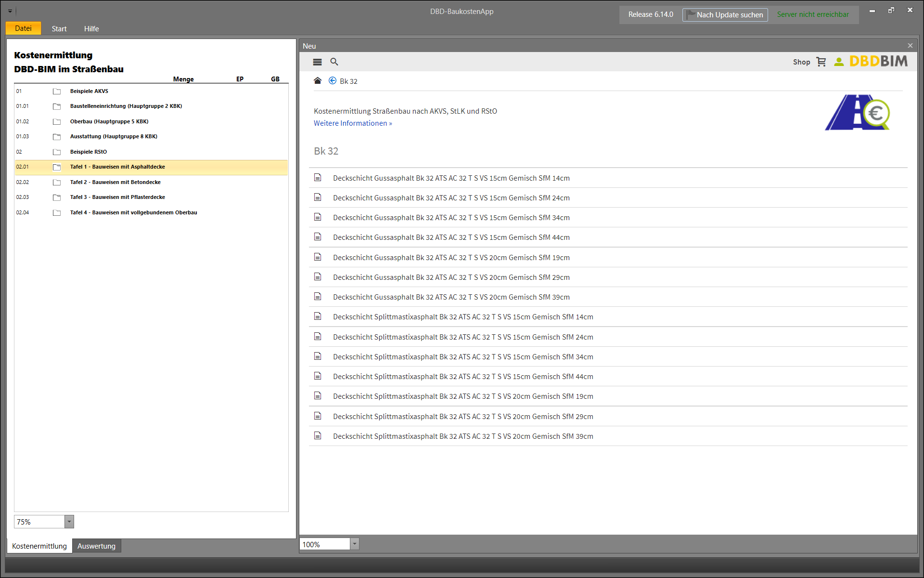924x578 pixels.
Task: Click document icon for Splittmastixasphalt 20cm SfM 39cm
Action: pos(318,435)
